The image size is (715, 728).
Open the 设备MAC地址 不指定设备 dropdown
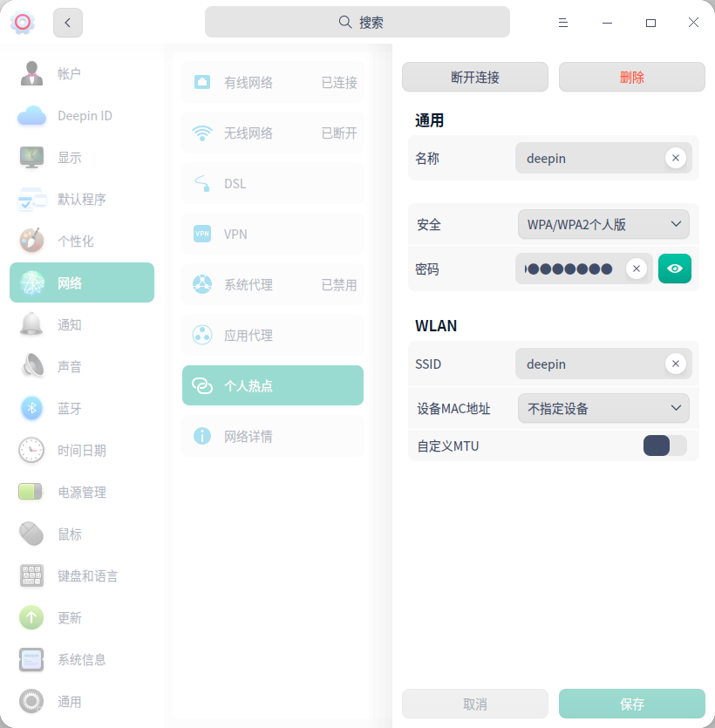[603, 408]
